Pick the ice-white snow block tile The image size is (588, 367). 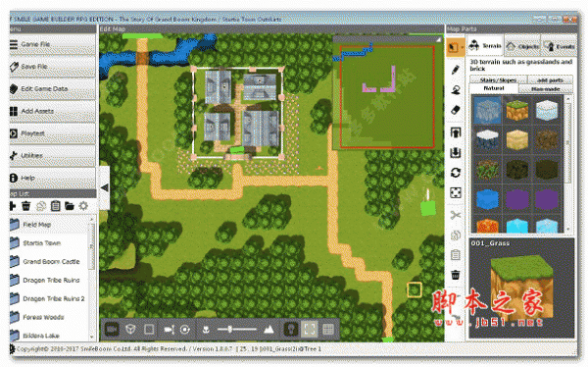pyautogui.click(x=547, y=111)
